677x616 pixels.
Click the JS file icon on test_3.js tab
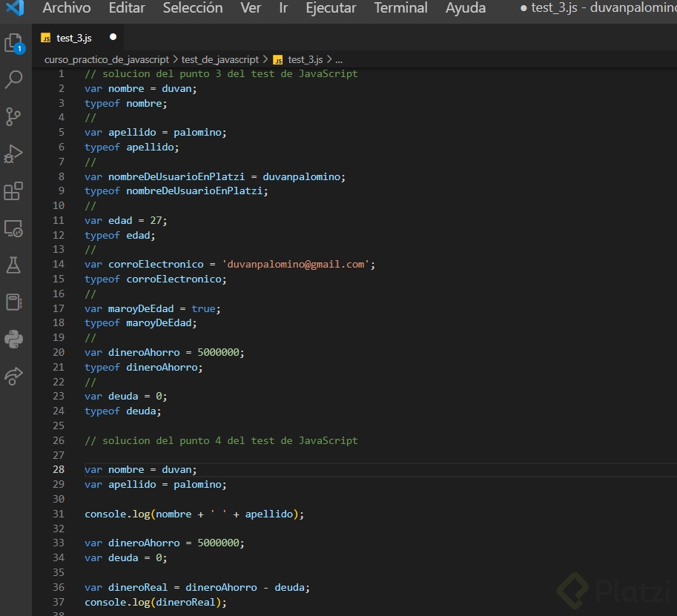(45, 39)
